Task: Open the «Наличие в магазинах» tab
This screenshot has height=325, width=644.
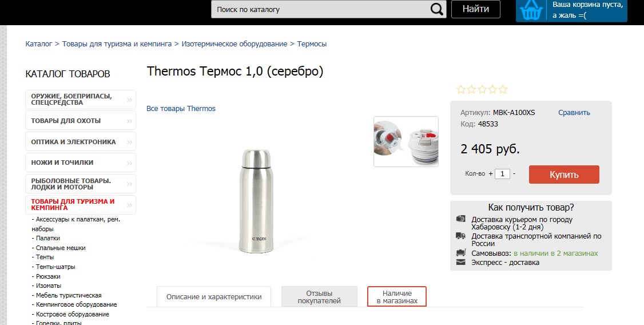Action: click(x=397, y=296)
